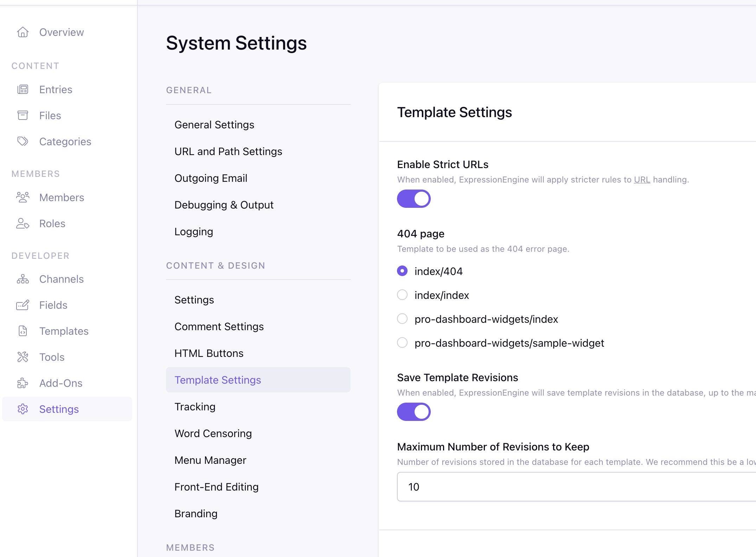Open URL and Path Settings
The height and width of the screenshot is (557, 756).
(228, 151)
